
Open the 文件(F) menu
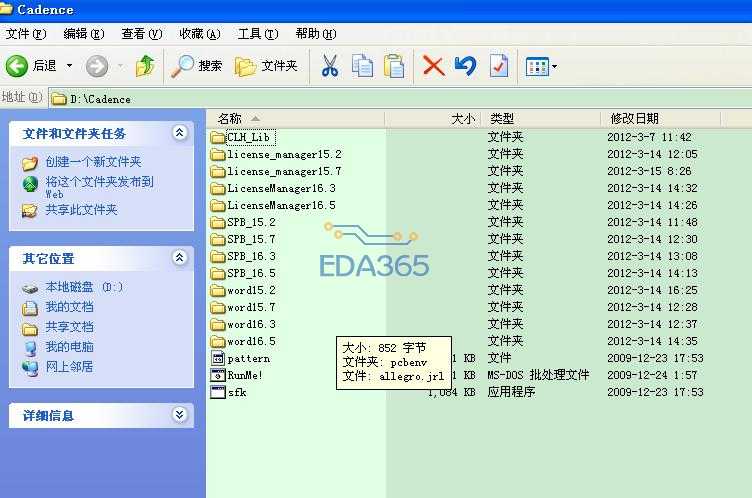point(26,34)
